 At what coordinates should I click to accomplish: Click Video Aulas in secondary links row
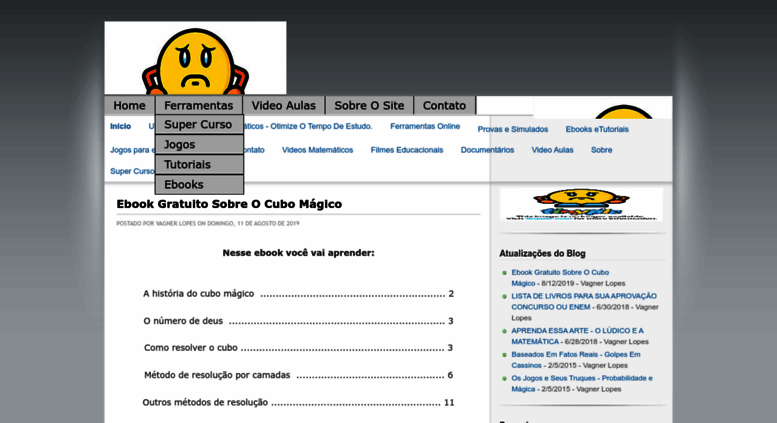(x=553, y=150)
